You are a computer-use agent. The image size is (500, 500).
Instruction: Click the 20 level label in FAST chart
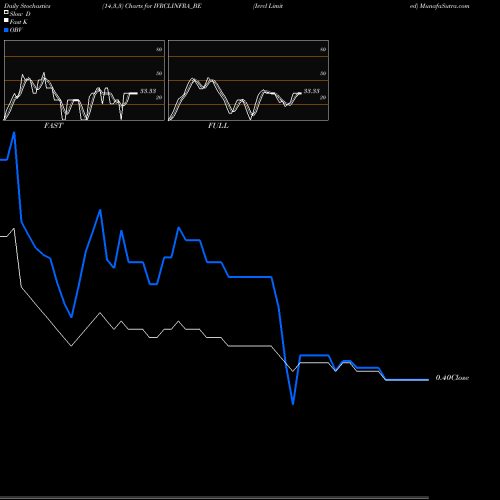click(159, 98)
